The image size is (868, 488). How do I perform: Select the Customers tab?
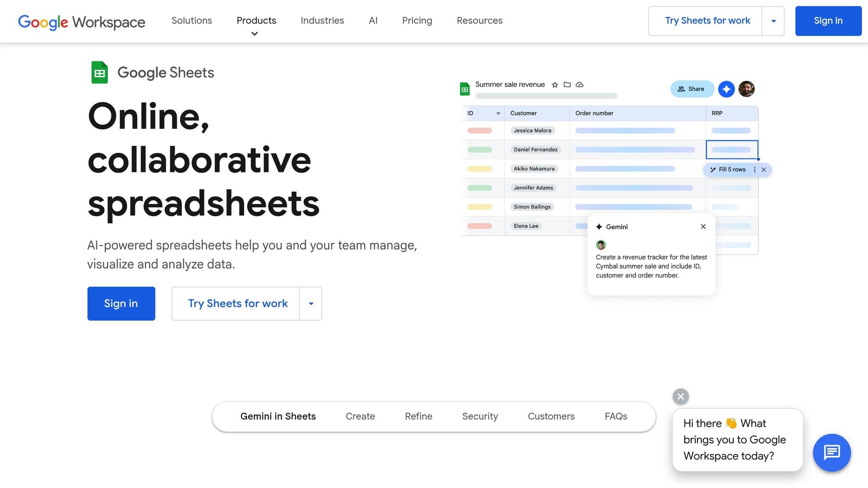tap(551, 416)
